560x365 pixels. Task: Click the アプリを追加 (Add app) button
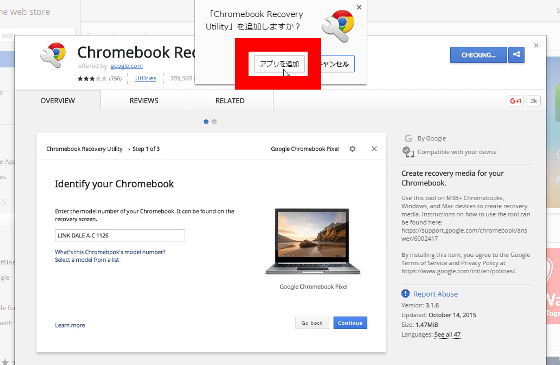279,64
